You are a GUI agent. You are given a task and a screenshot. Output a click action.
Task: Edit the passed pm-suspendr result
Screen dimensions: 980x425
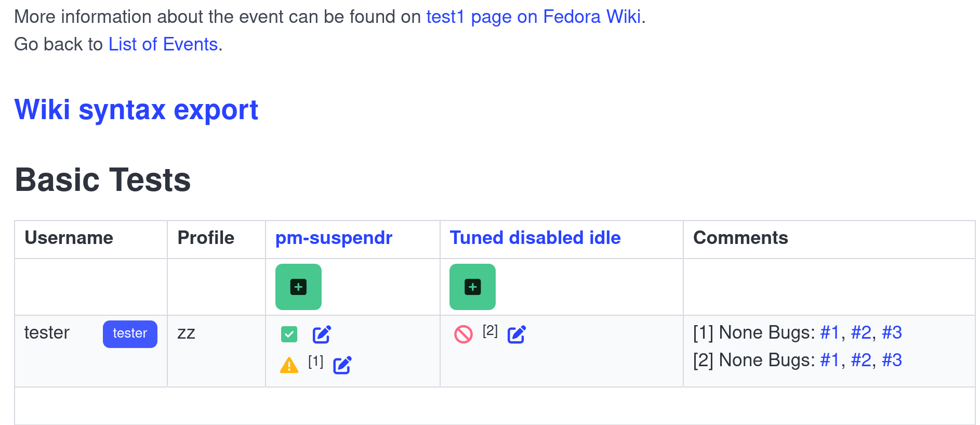coord(322,334)
